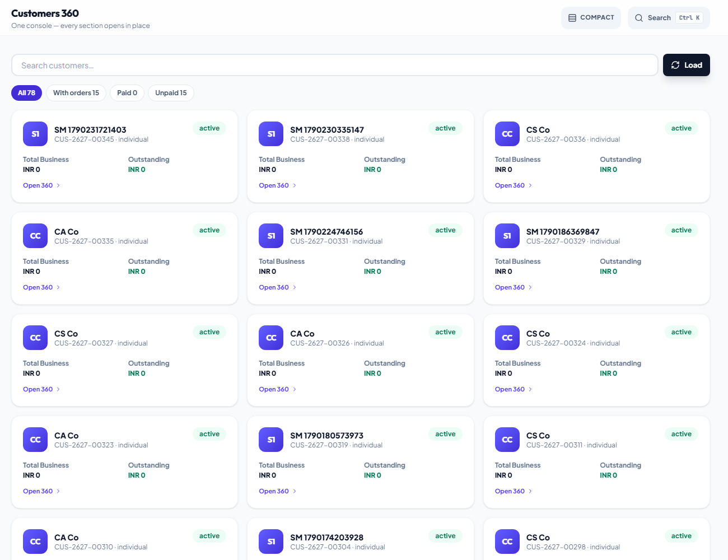
Task: Open 360 for customer CUS-2627-00335
Action: tap(41, 287)
